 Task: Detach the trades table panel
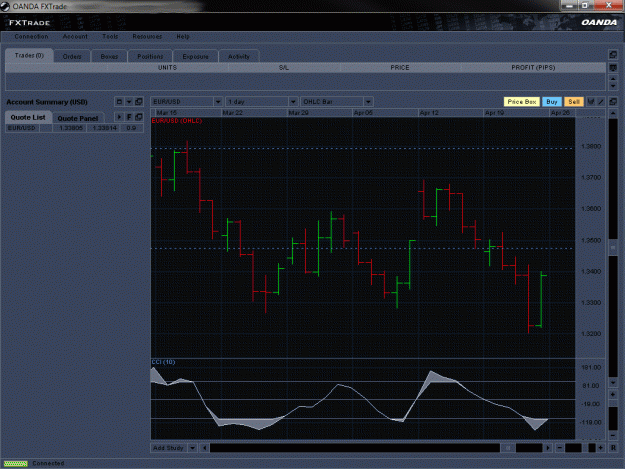tap(613, 55)
